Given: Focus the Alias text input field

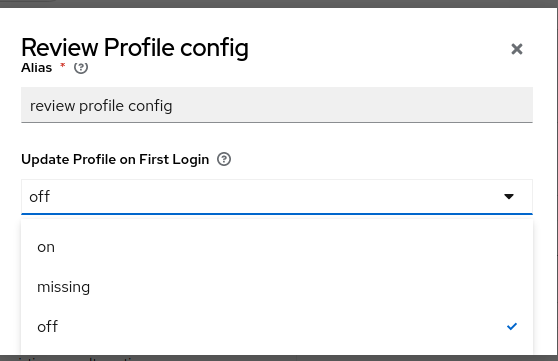Looking at the screenshot, I should click(x=277, y=105).
